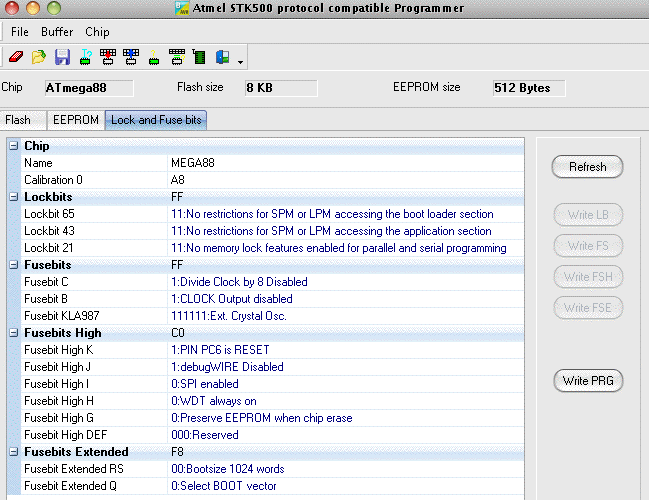Collapse the Fusebits Extended section
The image size is (649, 500).
(x=13, y=452)
